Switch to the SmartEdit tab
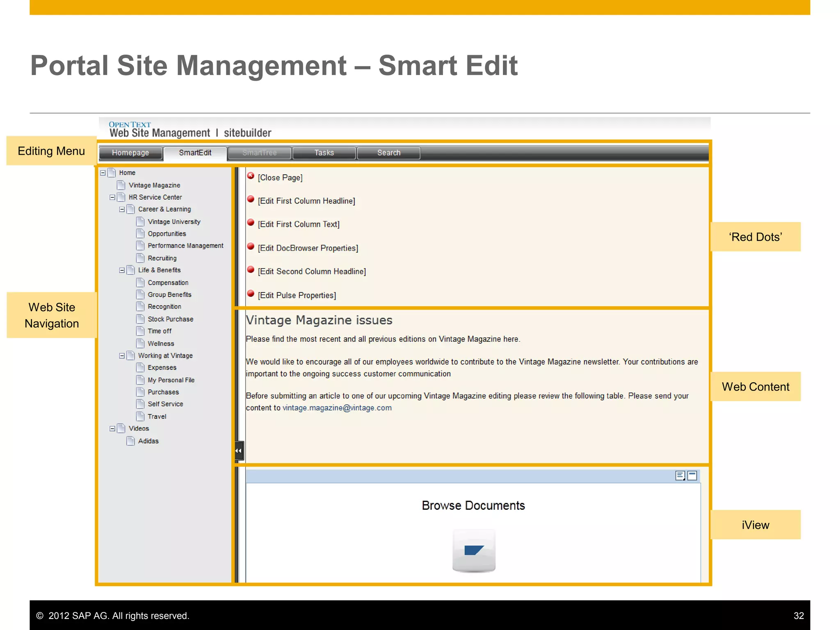This screenshot has height=630, width=840. [195, 153]
